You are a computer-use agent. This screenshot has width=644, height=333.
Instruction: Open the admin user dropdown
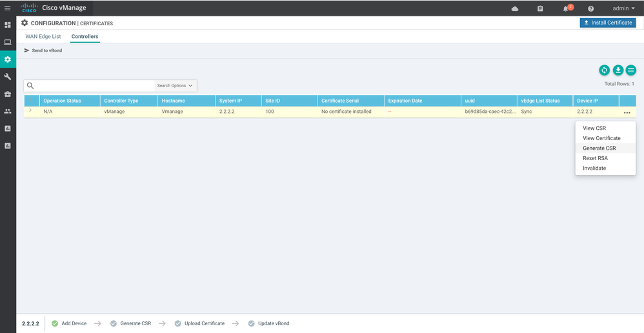coord(623,8)
